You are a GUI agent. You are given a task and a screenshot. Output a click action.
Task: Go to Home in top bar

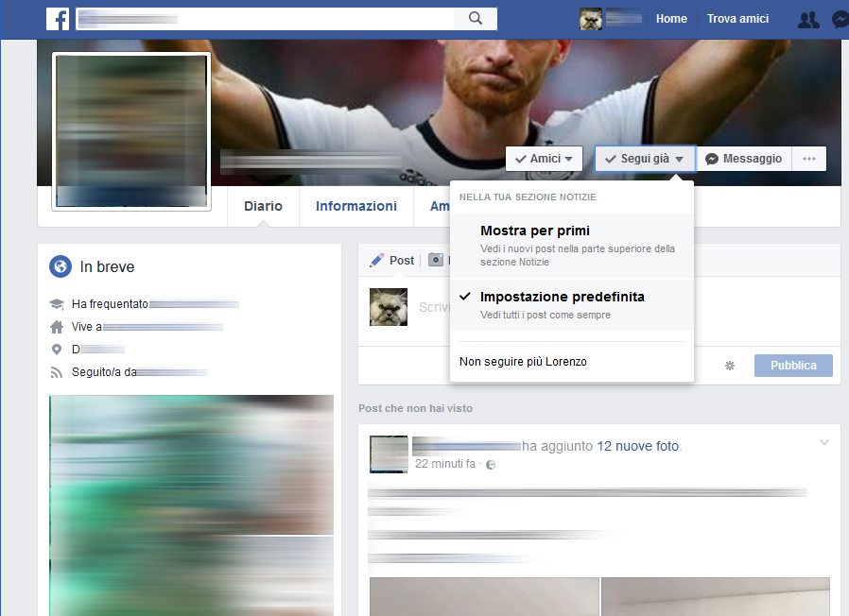[671, 19]
